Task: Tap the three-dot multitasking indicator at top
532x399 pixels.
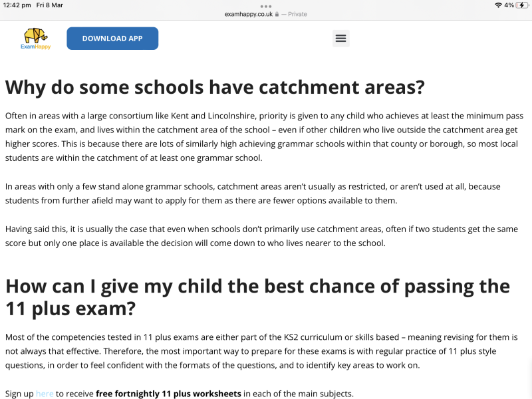Action: pyautogui.click(x=266, y=6)
